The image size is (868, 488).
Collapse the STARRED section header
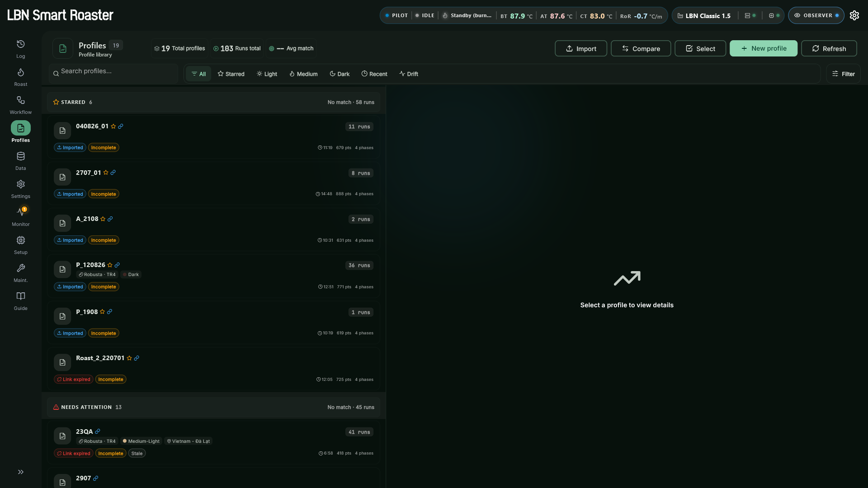213,102
